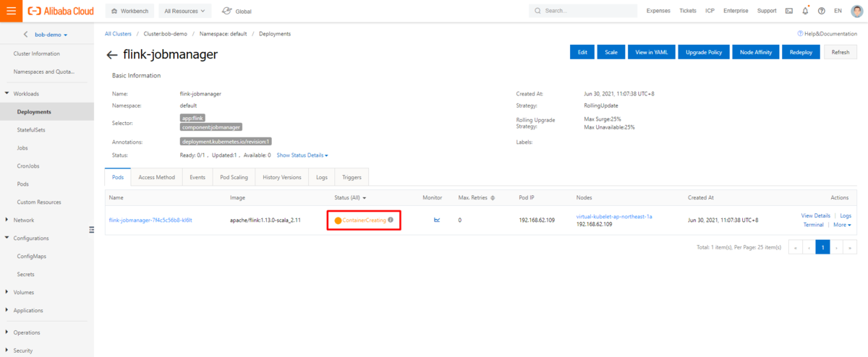Click the Upgrade Policy button
868x357 pixels.
coord(704,52)
